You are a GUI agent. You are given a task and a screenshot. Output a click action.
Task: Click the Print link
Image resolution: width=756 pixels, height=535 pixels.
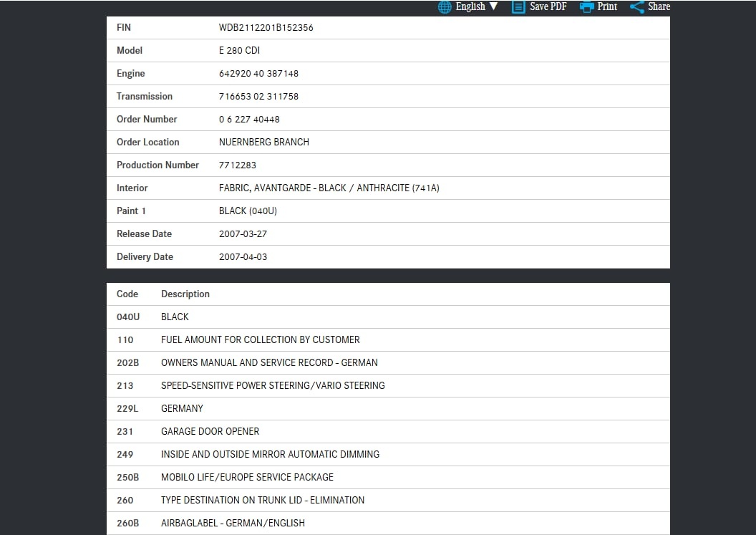(607, 6)
